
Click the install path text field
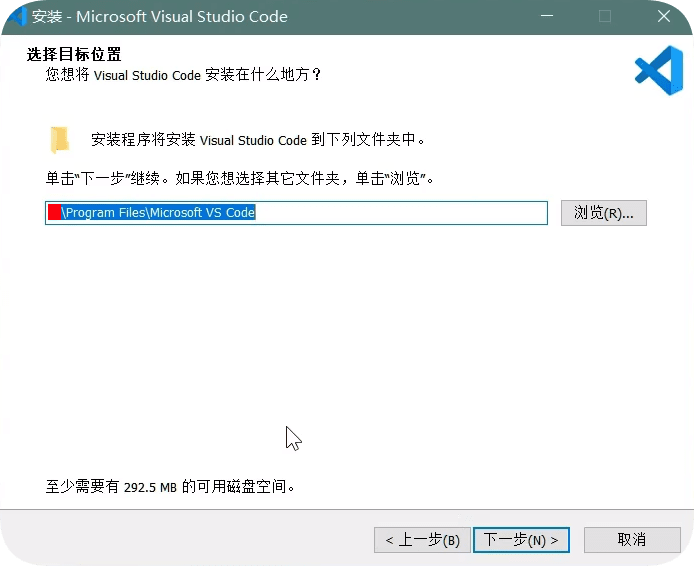pos(296,213)
